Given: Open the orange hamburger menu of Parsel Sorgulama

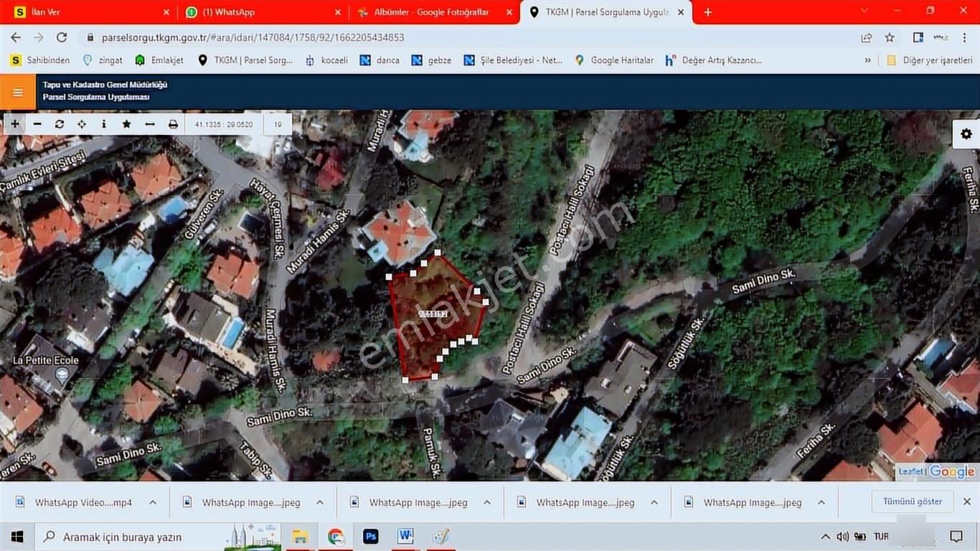Looking at the screenshot, I should (x=17, y=92).
